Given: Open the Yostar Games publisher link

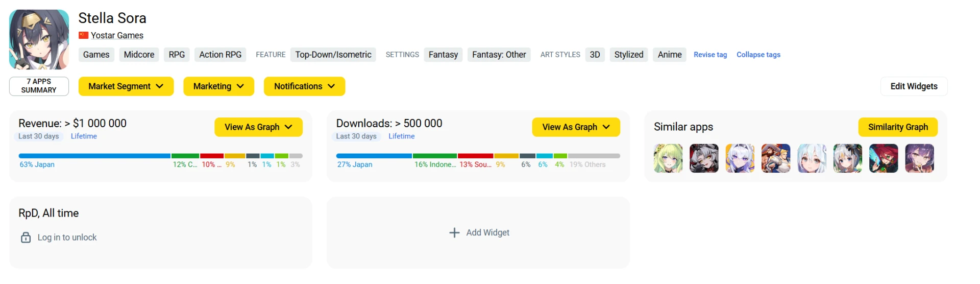Looking at the screenshot, I should pyautogui.click(x=117, y=35).
